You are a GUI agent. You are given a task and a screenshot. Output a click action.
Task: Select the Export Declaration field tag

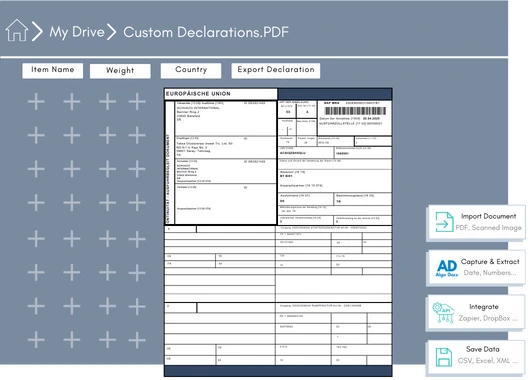click(276, 70)
